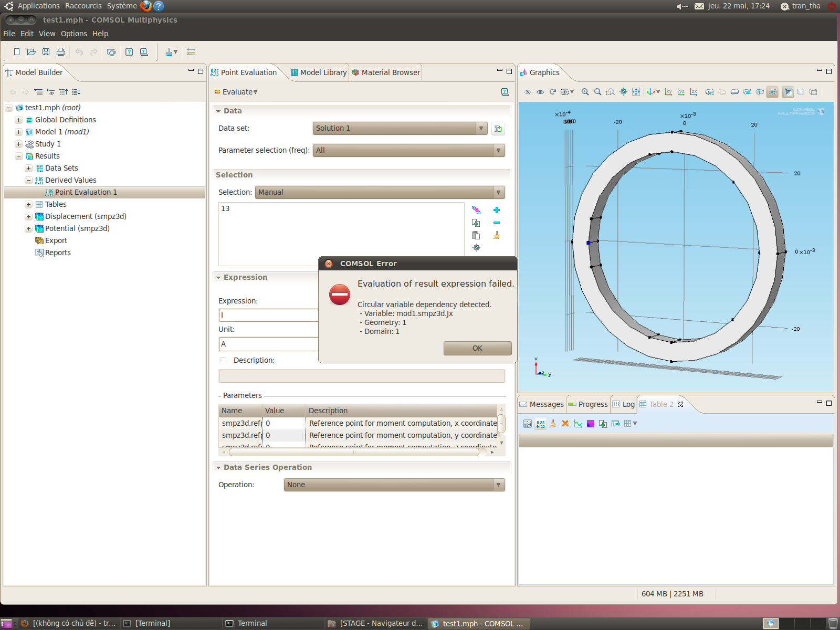Screen dimensions: 840x630
Task: Open Firefox from the top panel
Action: (146, 6)
